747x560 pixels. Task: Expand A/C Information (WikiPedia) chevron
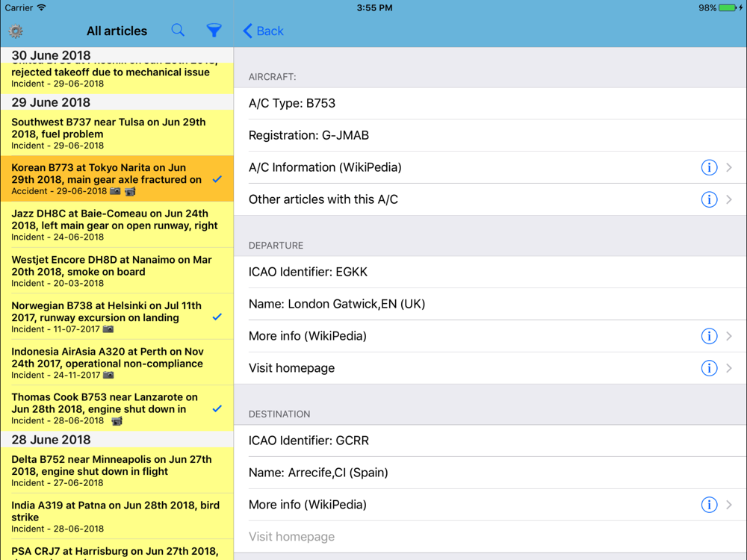[729, 167]
